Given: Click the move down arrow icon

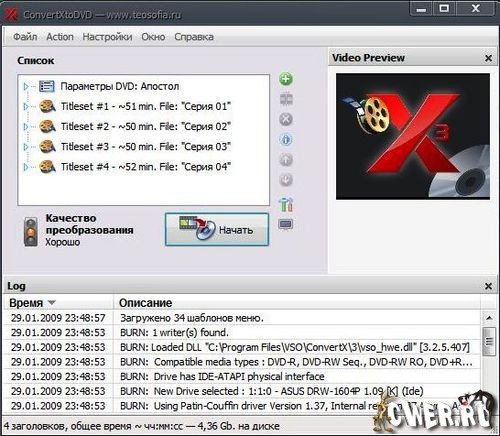Looking at the screenshot, I should pyautogui.click(x=286, y=180).
